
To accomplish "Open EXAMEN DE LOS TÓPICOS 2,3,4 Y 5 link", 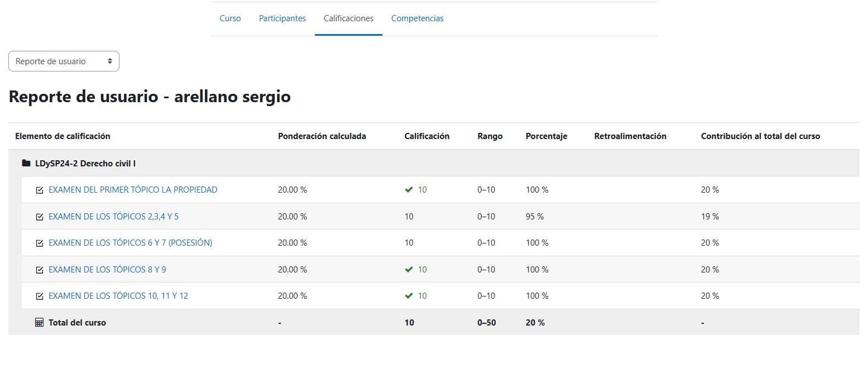I will tap(113, 217).
